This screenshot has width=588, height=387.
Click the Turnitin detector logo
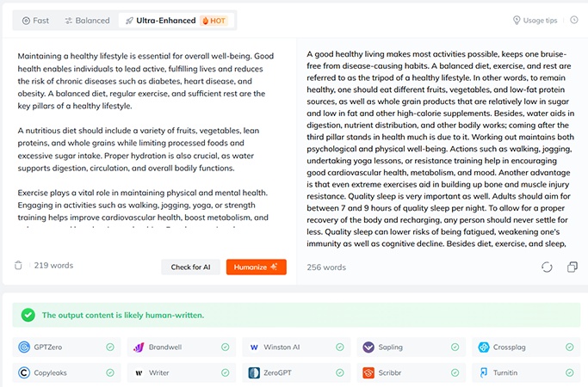click(484, 372)
